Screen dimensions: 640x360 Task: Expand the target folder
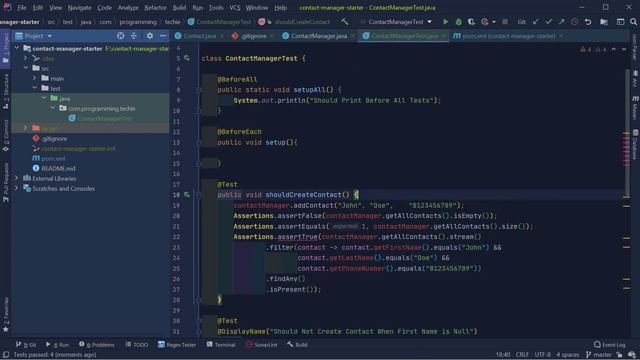(26, 128)
